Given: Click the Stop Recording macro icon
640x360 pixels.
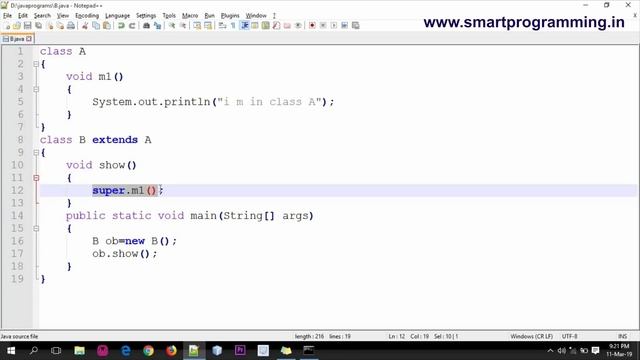Looking at the screenshot, I should 323,26.
